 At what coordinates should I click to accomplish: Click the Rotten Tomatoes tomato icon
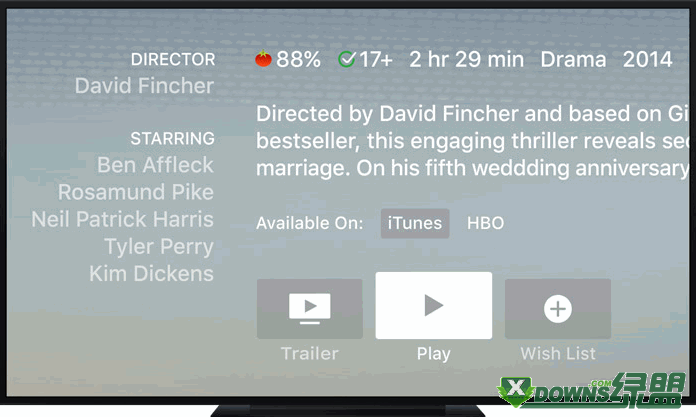[263, 59]
